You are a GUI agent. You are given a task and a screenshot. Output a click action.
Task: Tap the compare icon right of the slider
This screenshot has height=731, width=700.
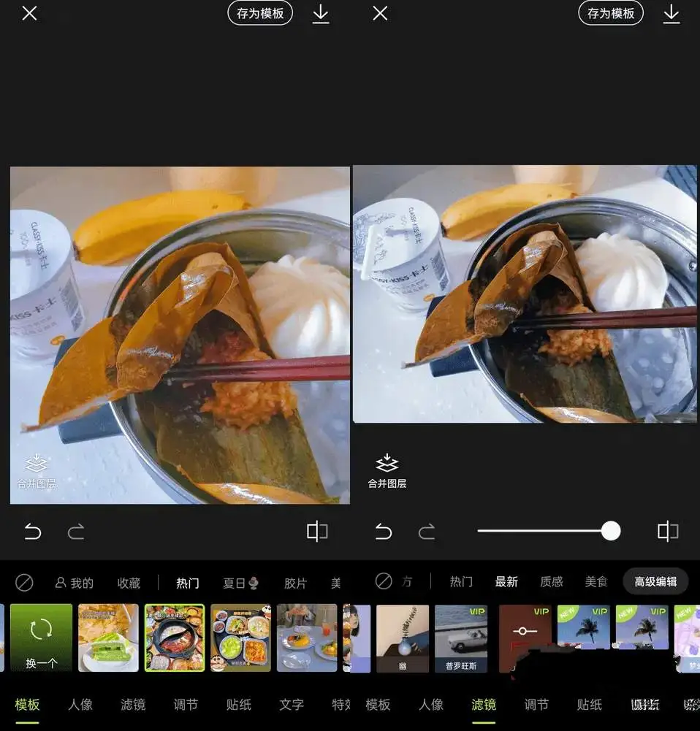(x=667, y=532)
